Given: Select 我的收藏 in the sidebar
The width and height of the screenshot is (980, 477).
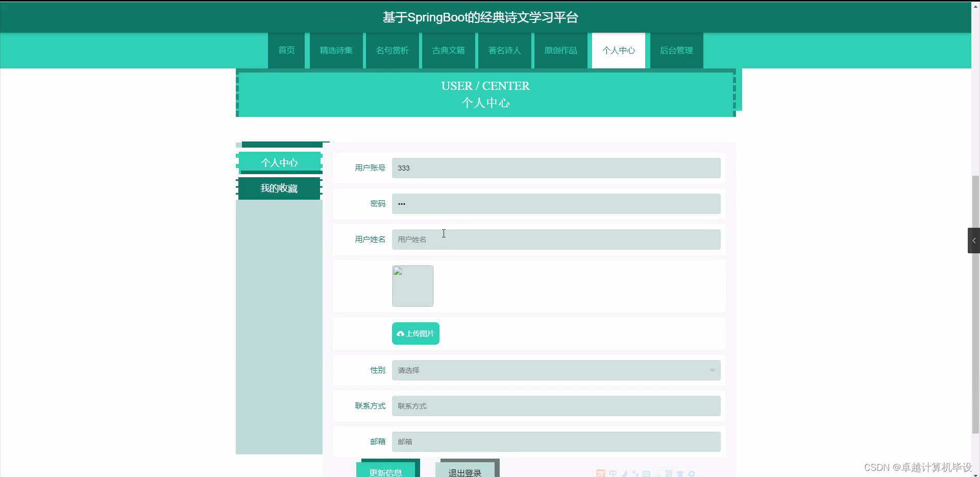Looking at the screenshot, I should [x=279, y=188].
